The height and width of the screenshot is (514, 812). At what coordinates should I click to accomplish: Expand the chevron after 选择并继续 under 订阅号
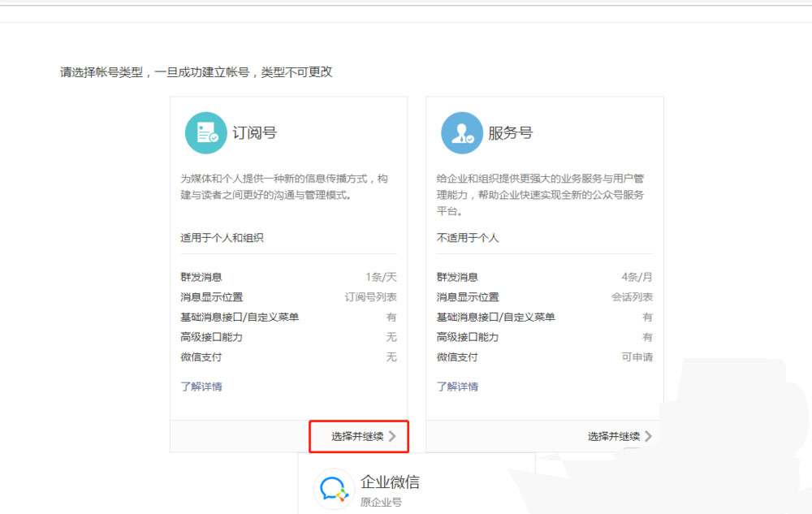click(x=394, y=436)
